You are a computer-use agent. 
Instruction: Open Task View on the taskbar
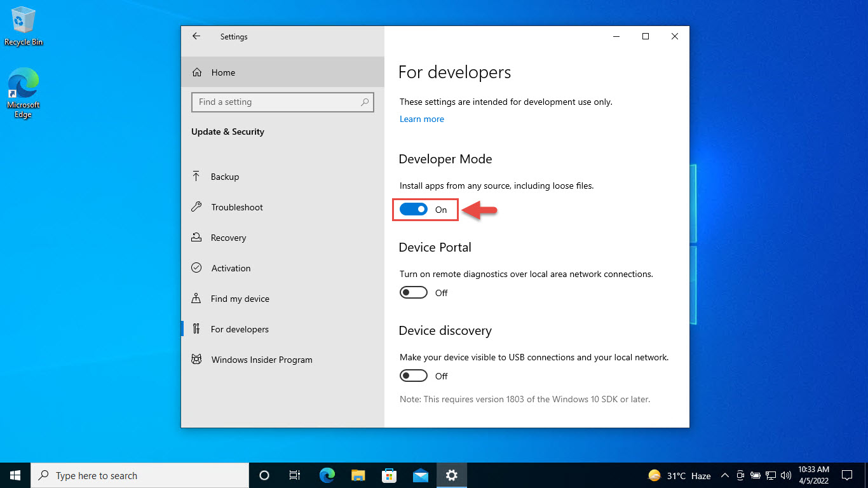[295, 475]
